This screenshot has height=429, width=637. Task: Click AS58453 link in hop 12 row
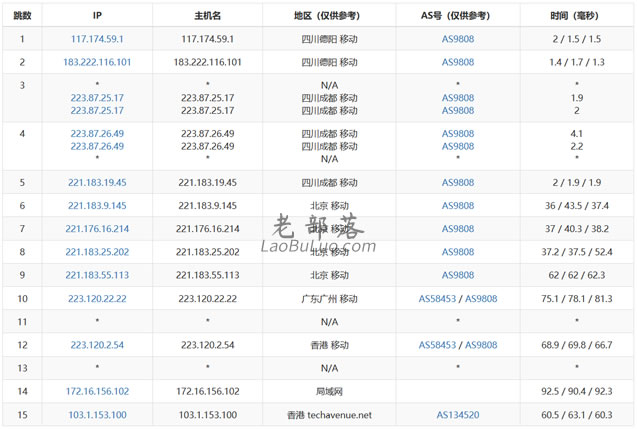point(437,345)
